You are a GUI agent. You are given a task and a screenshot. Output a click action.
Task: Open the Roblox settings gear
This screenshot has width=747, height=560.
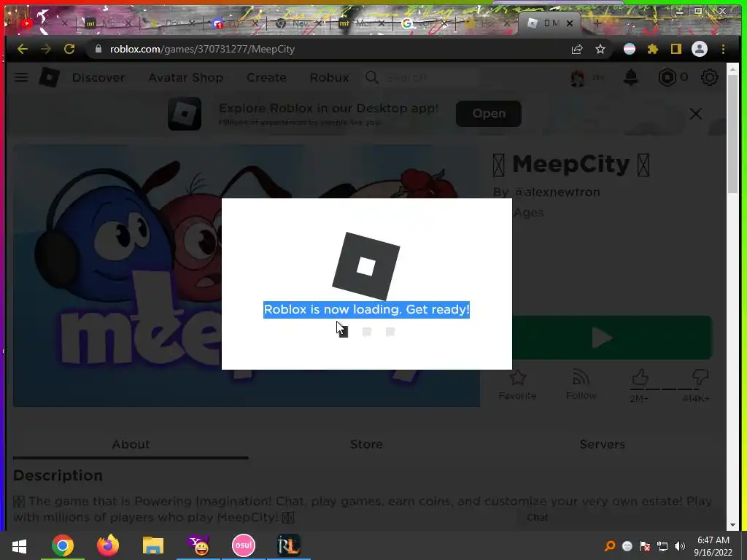point(709,77)
